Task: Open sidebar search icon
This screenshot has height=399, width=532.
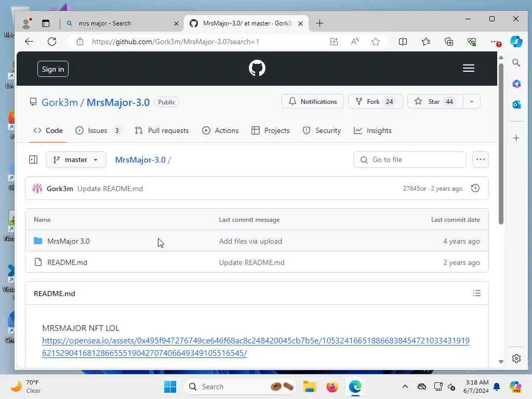Action: point(516,63)
